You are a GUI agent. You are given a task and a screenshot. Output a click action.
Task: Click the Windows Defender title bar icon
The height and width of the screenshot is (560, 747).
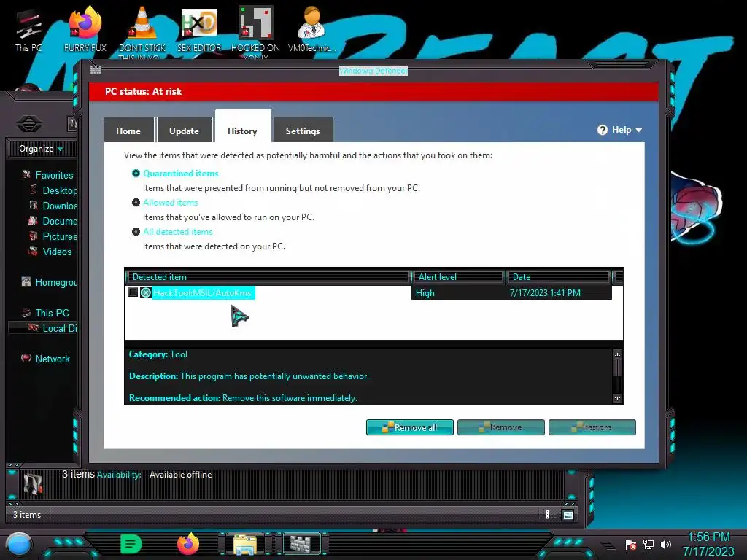coord(96,70)
